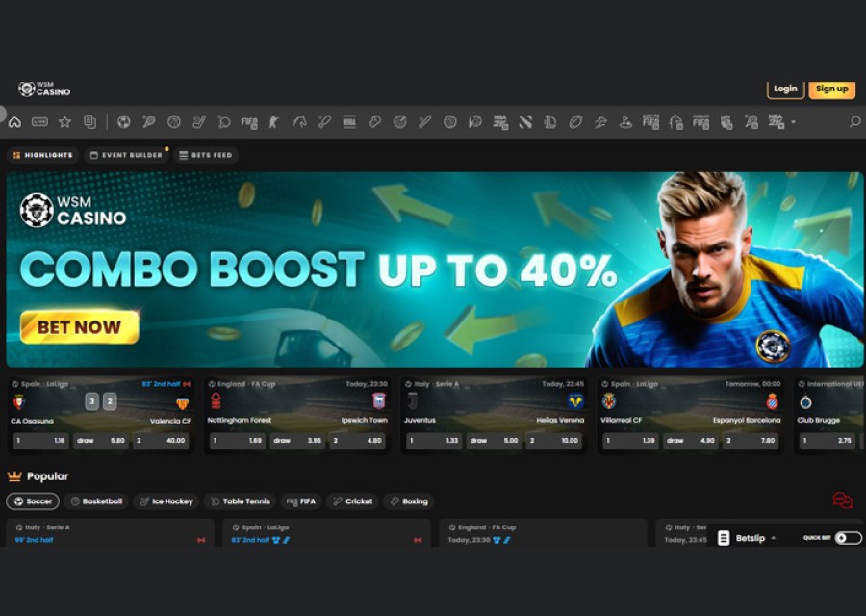
Task: Select the Rugby ball icon
Action: 575,122
